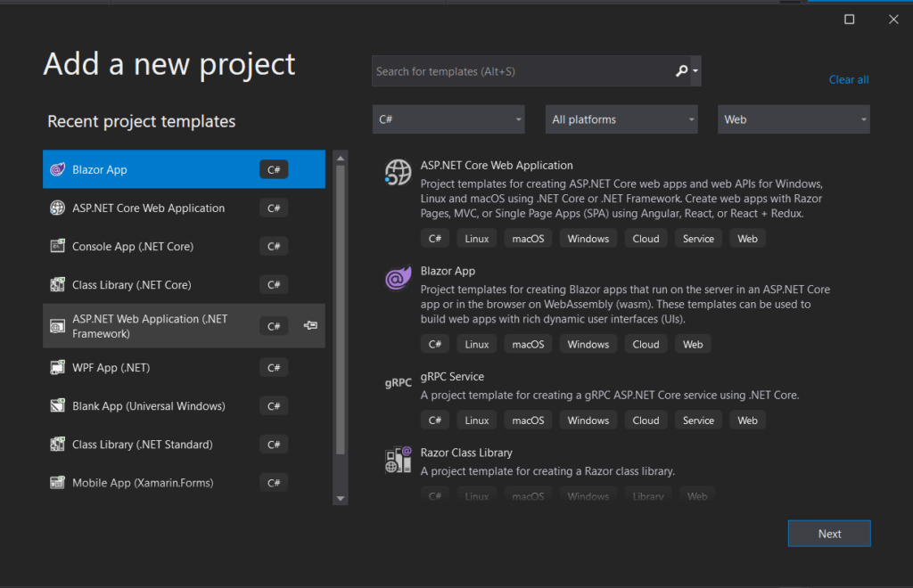Click the Clear all link
Viewport: 913px width, 588px height.
point(848,79)
